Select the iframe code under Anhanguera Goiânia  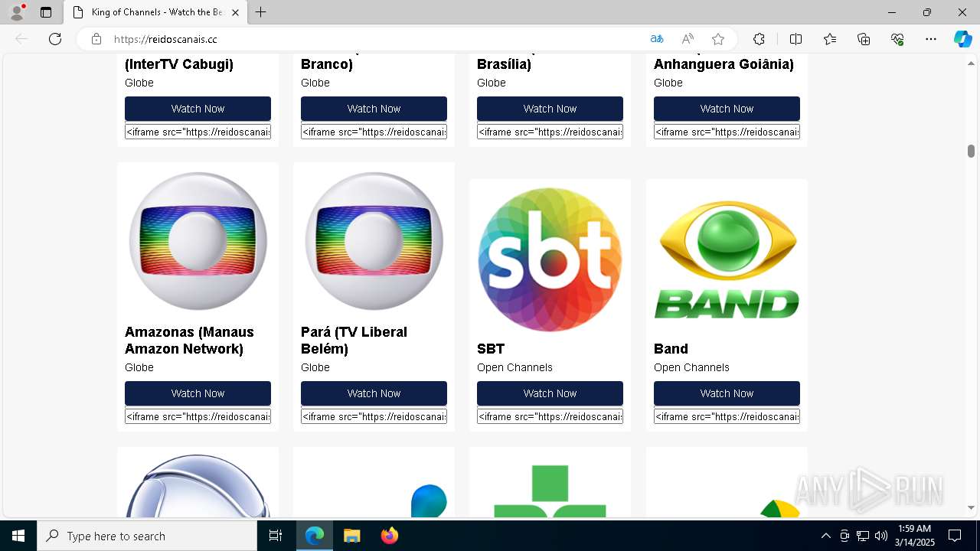pyautogui.click(x=727, y=132)
